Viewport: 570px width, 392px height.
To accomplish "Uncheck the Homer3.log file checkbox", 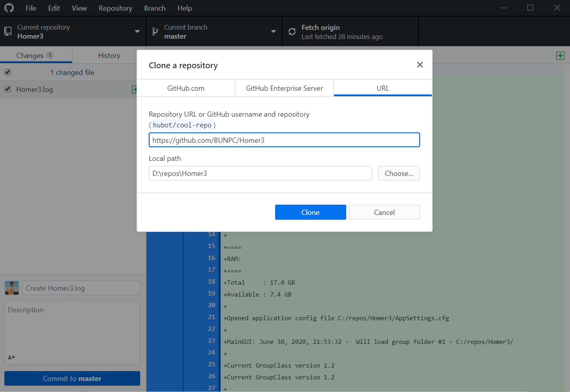I will (7, 89).
